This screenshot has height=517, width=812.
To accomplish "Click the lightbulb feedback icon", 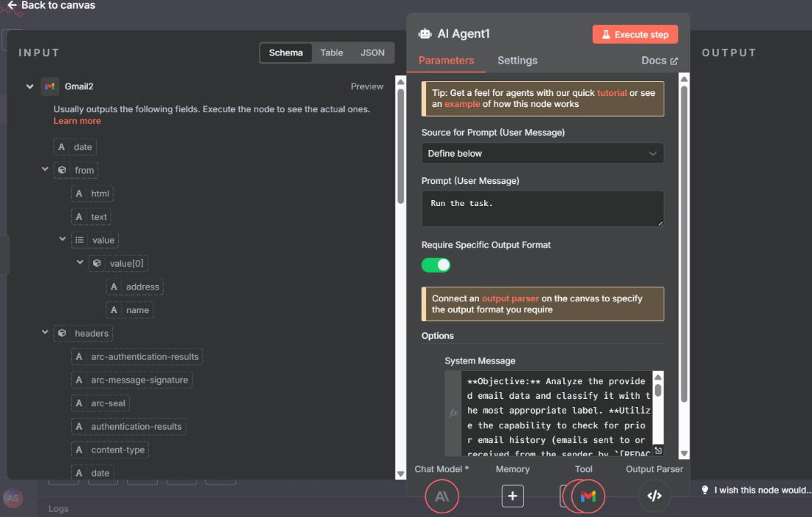I will click(x=705, y=490).
